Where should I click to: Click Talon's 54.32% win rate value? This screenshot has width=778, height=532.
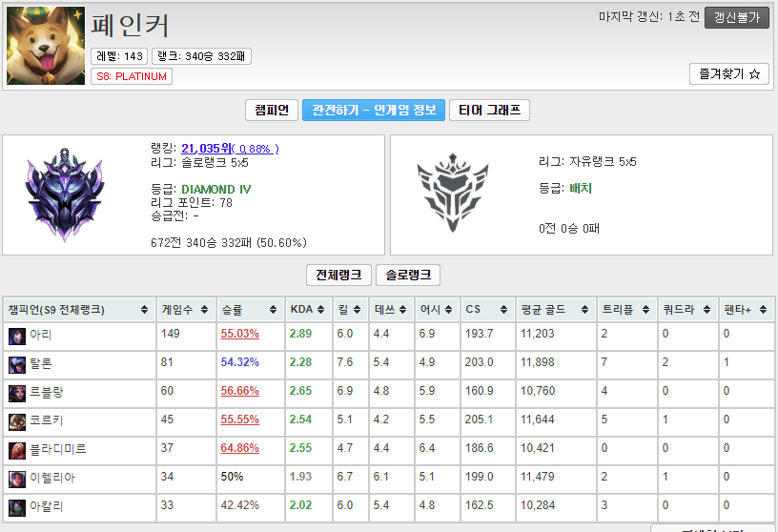coord(239,362)
